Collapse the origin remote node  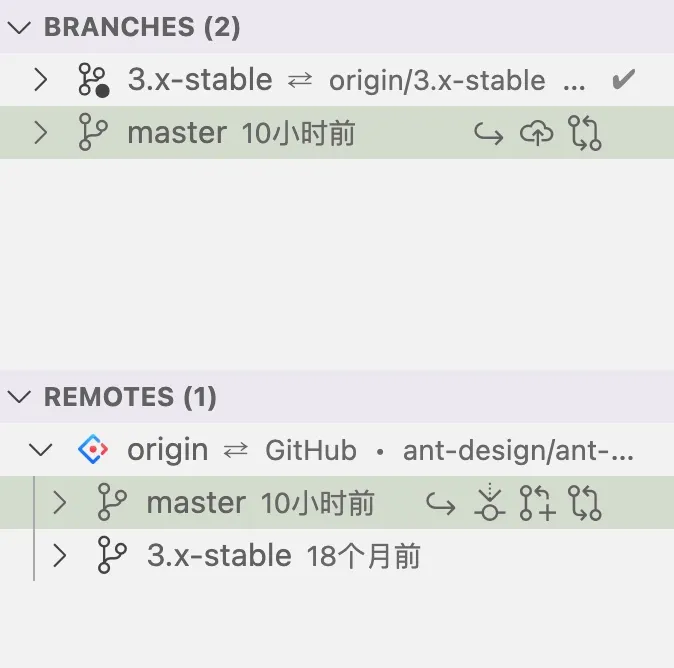(x=40, y=450)
